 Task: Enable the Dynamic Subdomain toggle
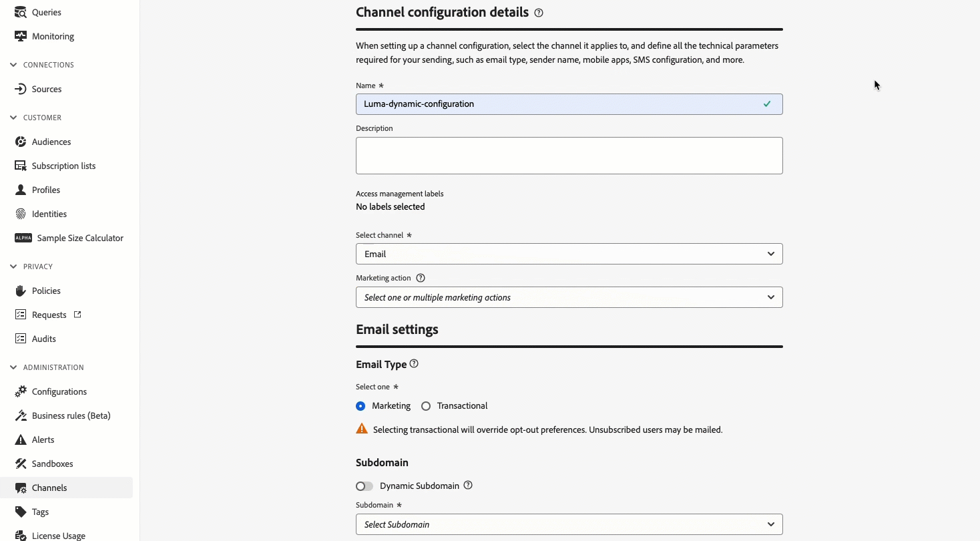(x=364, y=486)
